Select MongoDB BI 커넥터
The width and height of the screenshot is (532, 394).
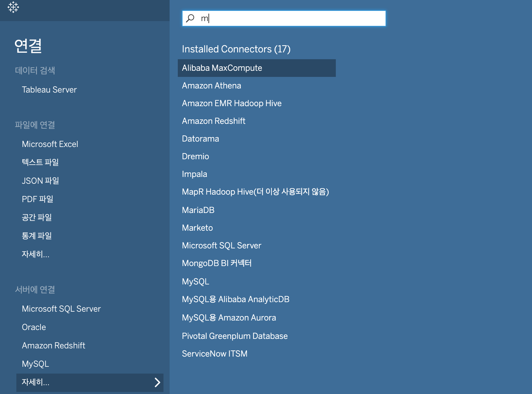pyautogui.click(x=217, y=263)
